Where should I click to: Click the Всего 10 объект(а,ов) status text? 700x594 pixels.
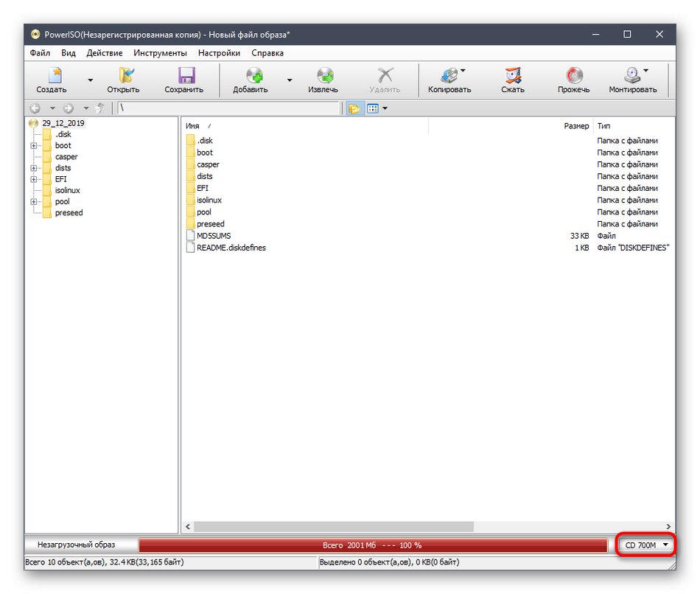[x=104, y=562]
